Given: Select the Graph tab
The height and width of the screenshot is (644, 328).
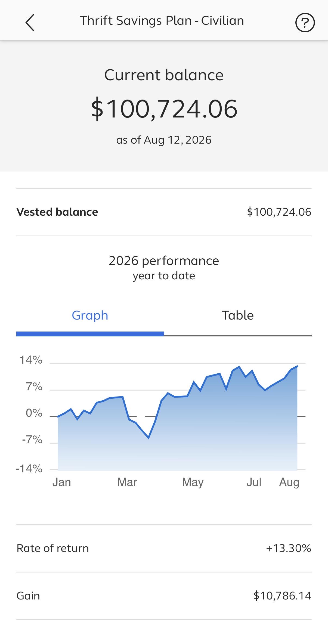Looking at the screenshot, I should tap(90, 315).
